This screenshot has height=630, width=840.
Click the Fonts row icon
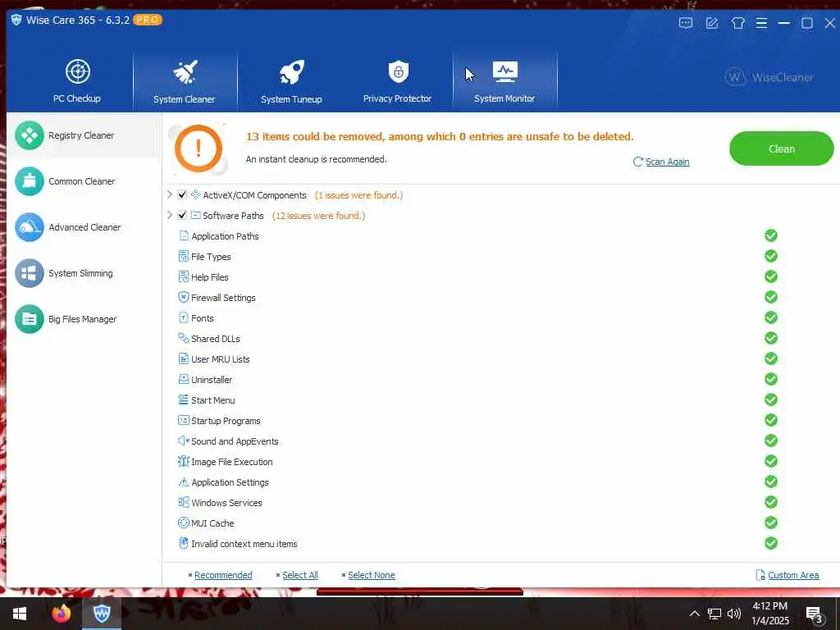184,317
